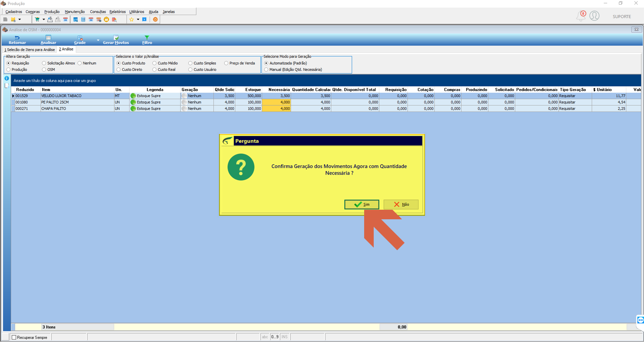Click the blue info square icon

point(145,20)
